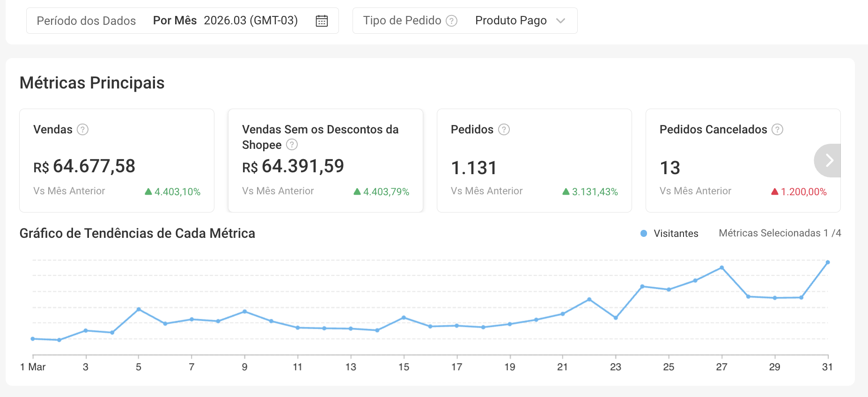Select the Pedidos Cancelados metric card
868x397 pixels.
point(743,161)
